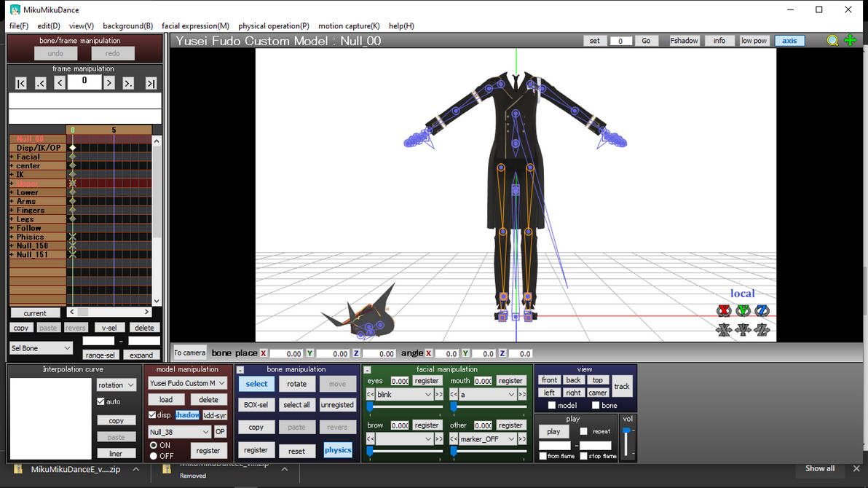
Task: Open the Sel Bone dropdown
Action: [41, 348]
